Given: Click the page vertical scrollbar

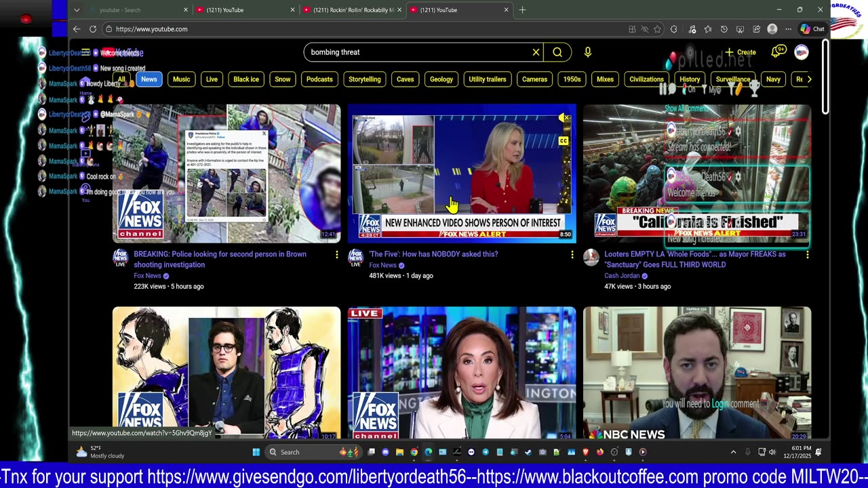Looking at the screenshot, I should pos(825,77).
